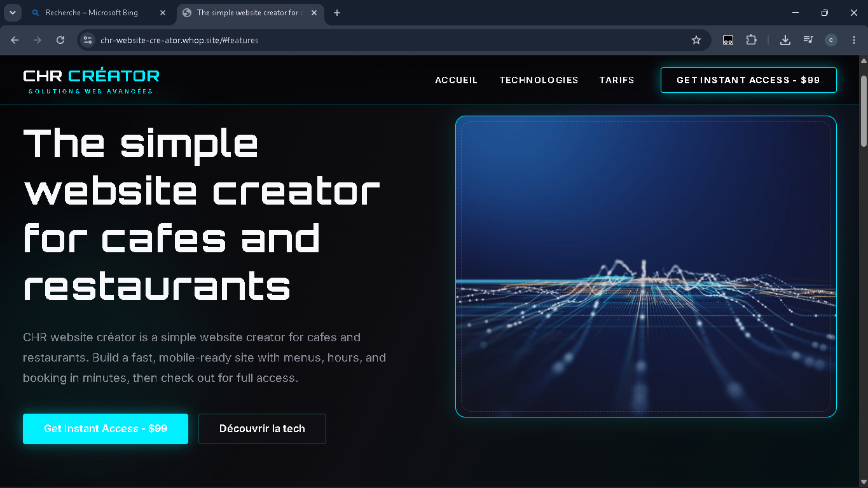Minimize the Chrome window
This screenshot has height=488, width=868.
796,13
